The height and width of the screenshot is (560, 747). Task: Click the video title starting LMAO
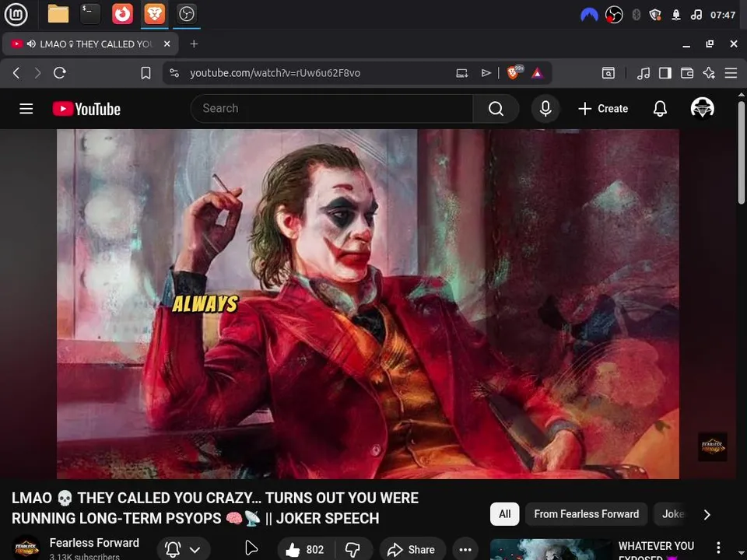point(215,508)
